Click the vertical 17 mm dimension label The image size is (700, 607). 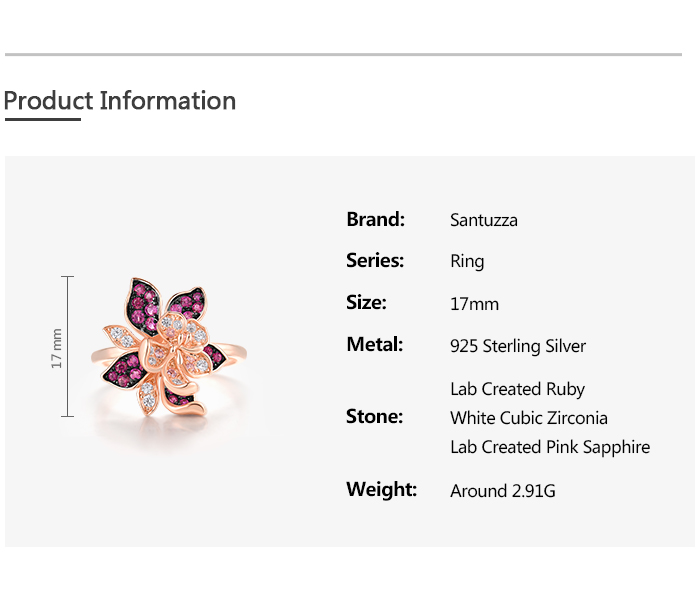[57, 347]
